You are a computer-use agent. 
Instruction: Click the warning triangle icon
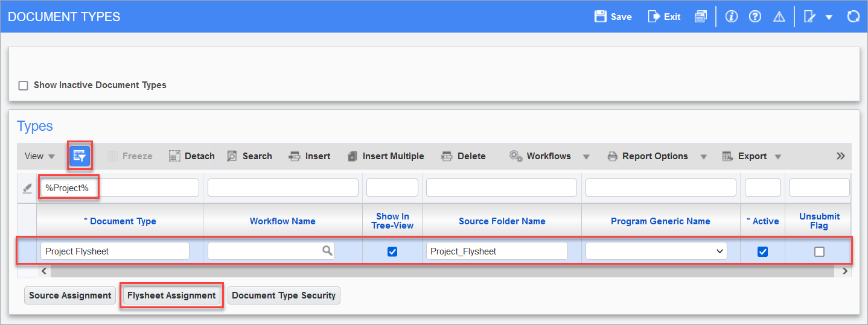(779, 16)
